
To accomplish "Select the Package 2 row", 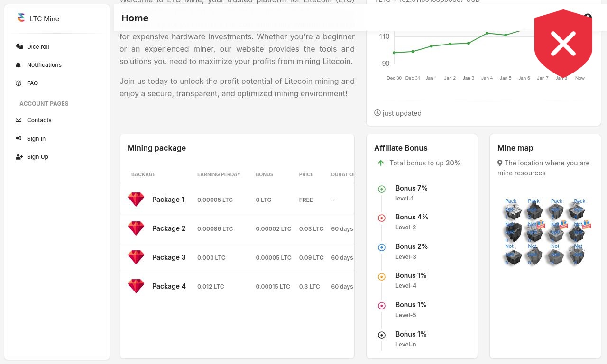I will click(237, 228).
